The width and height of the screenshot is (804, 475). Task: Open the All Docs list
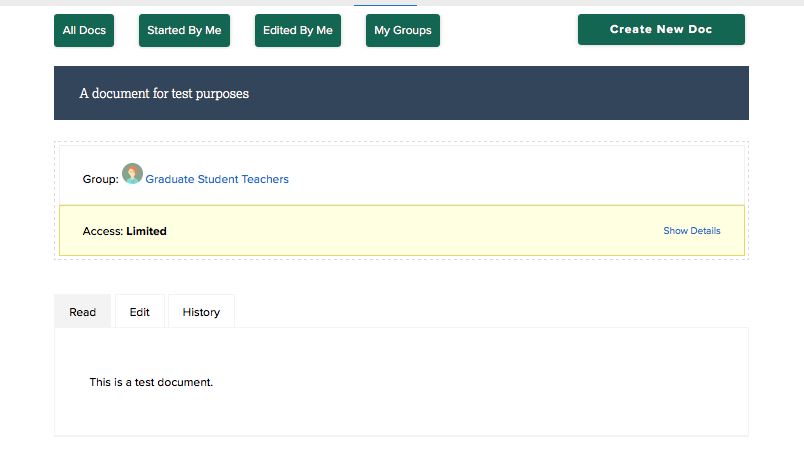tap(84, 31)
